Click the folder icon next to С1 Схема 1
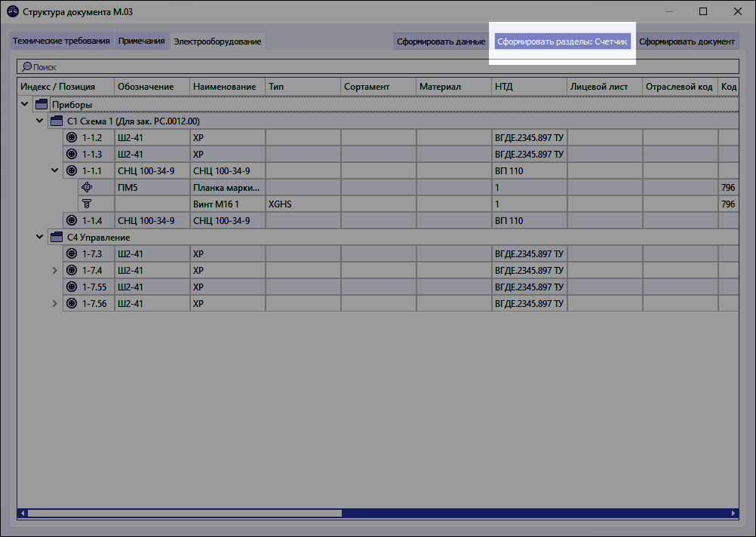756x537 pixels. [56, 121]
